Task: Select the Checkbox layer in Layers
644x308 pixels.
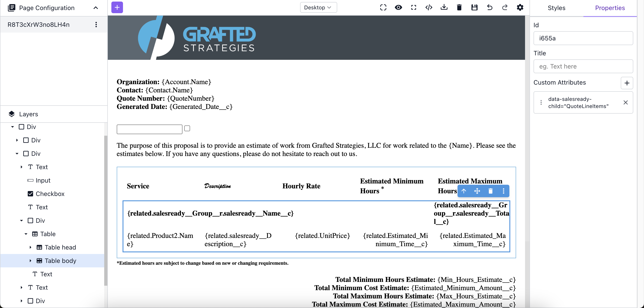Action: 50,194
